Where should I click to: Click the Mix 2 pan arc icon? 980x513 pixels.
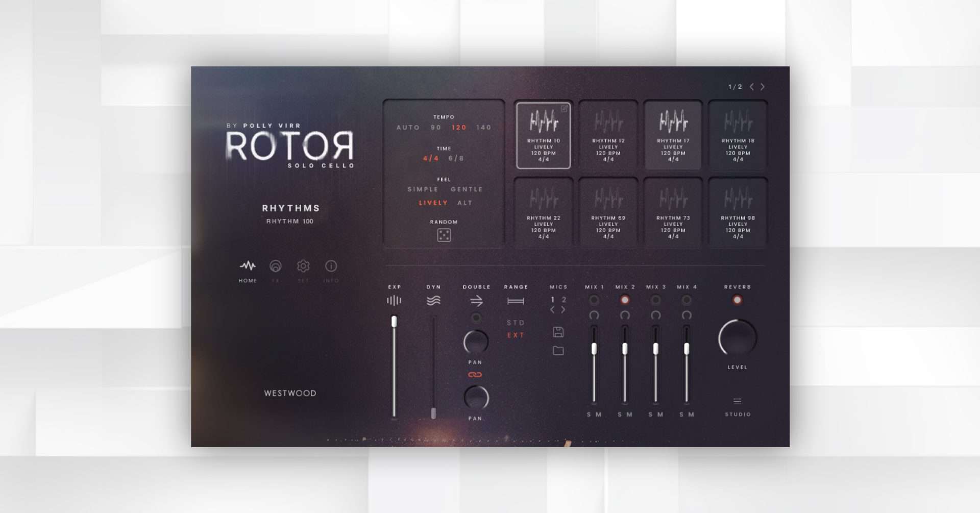coord(625,315)
